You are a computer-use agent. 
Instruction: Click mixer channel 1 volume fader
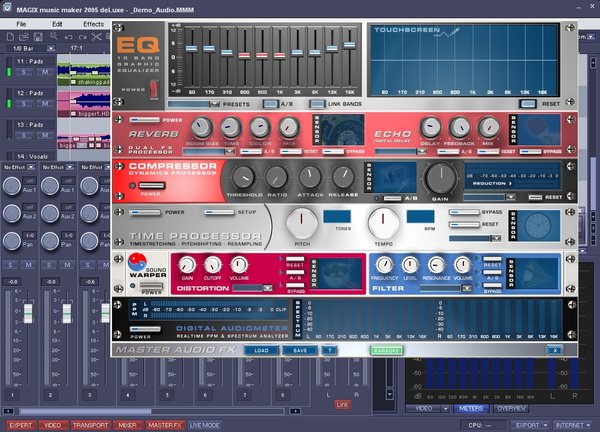28,313
